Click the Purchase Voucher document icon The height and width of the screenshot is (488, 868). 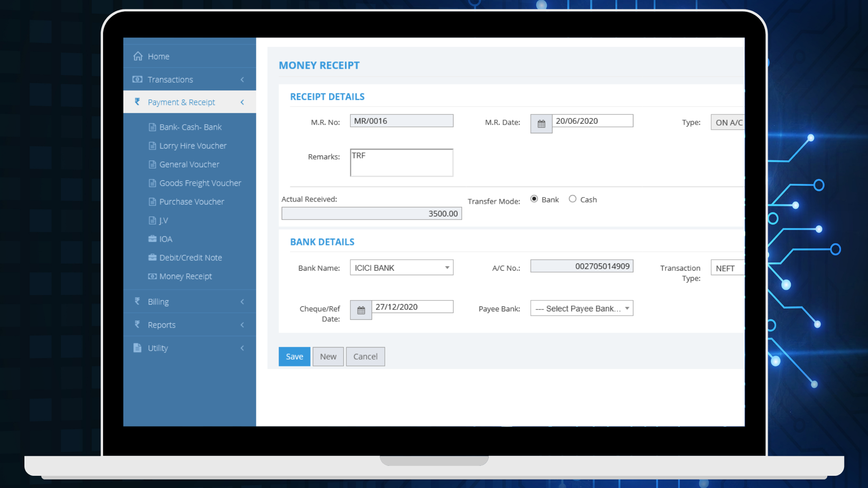(x=152, y=202)
